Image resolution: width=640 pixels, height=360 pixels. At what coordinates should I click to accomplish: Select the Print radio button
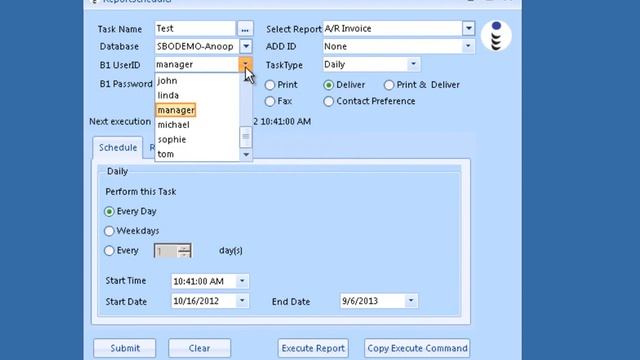(x=270, y=85)
